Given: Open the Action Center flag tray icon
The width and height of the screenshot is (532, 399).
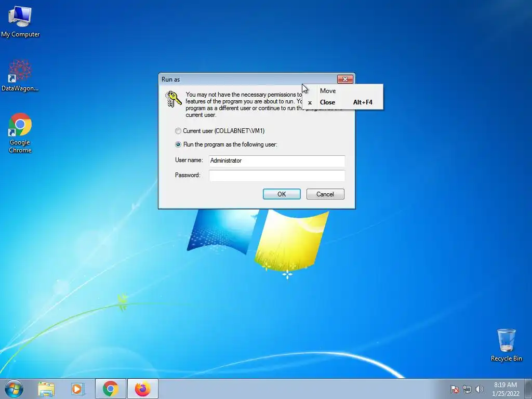Looking at the screenshot, I should pyautogui.click(x=455, y=389).
